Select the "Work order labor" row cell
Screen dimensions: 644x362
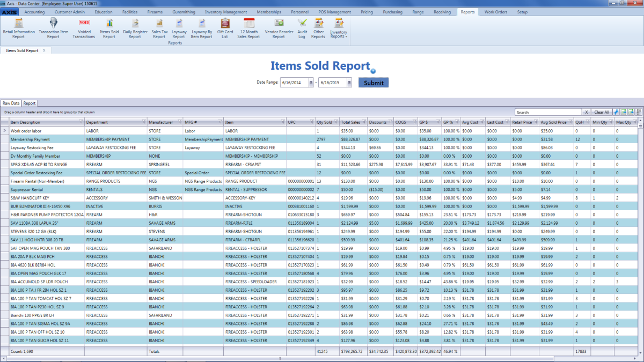[47, 130]
